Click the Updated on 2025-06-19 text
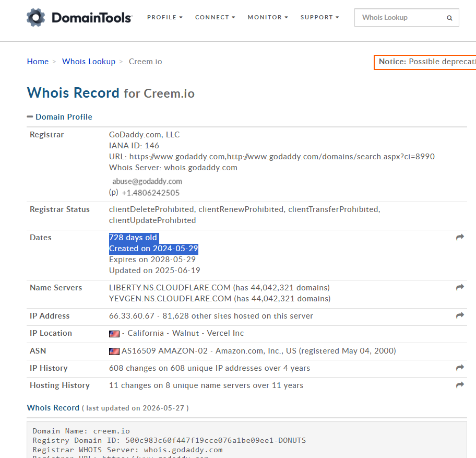The image size is (476, 458). (x=154, y=271)
